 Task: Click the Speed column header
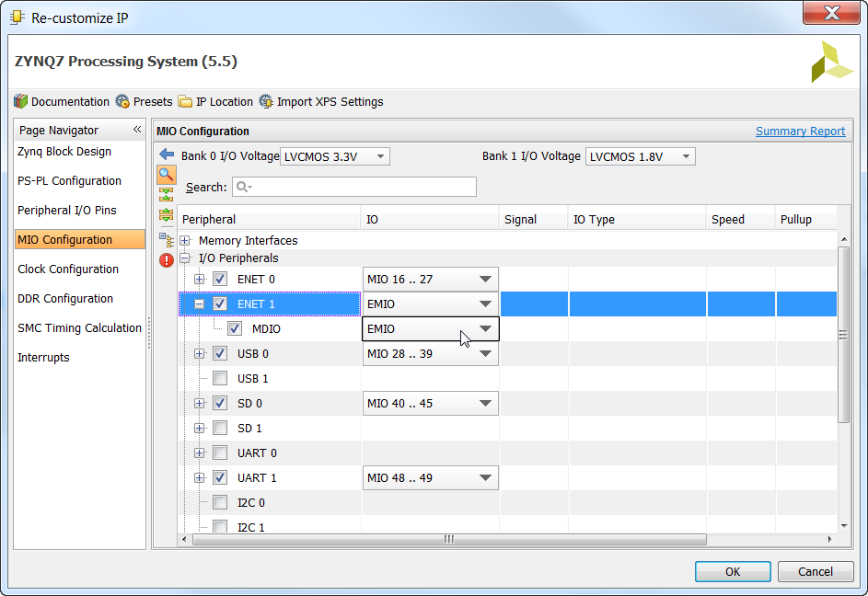click(741, 219)
